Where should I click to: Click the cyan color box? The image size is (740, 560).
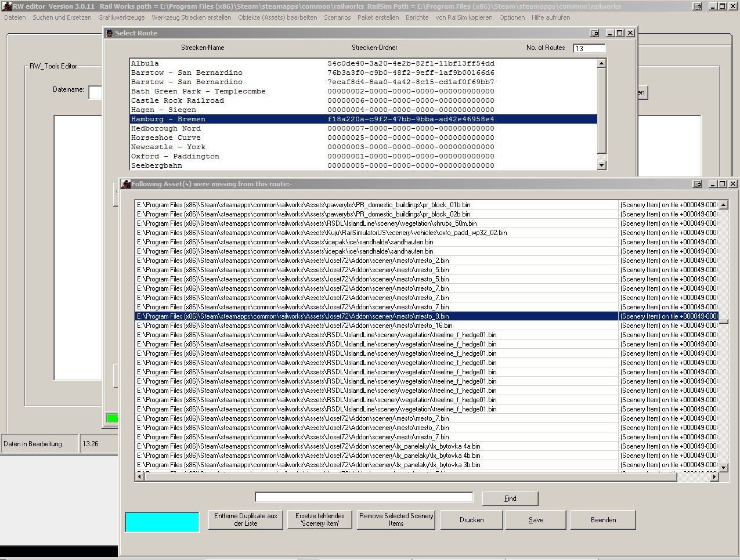(x=162, y=522)
